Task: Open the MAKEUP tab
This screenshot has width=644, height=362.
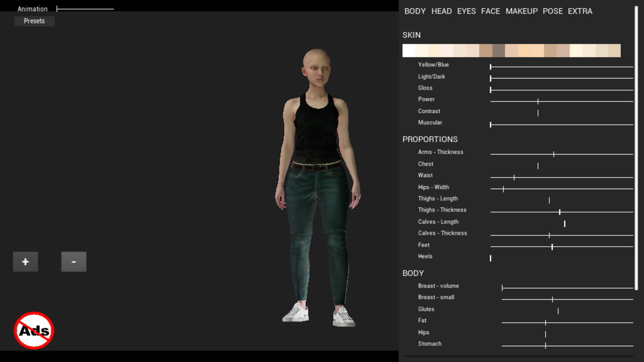Action: click(x=521, y=11)
